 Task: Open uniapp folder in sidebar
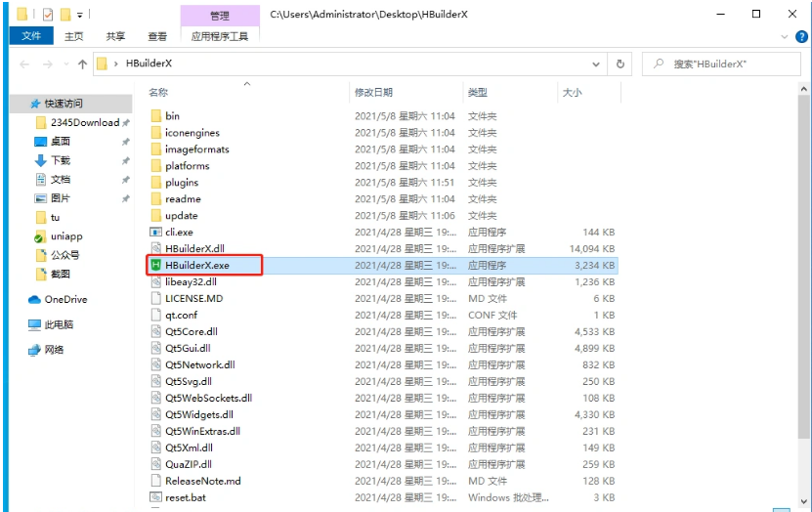point(66,236)
